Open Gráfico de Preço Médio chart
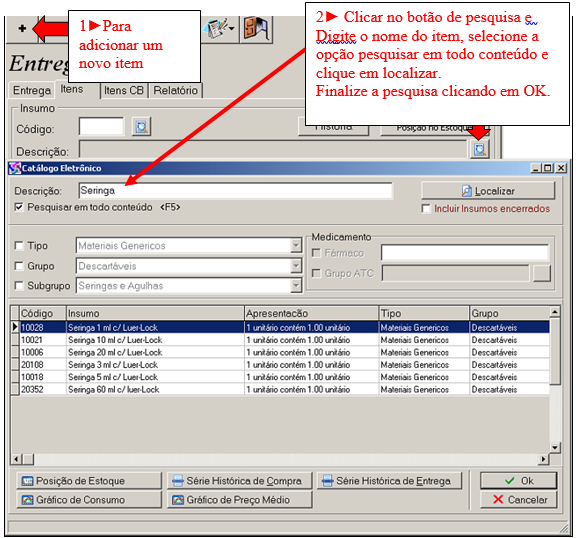This screenshot has height=538, width=577. coord(239,499)
